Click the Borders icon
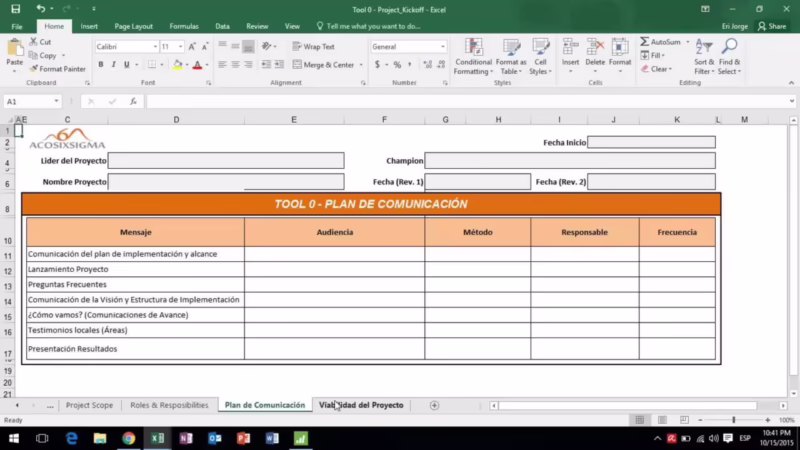Viewport: 800px width, 450px height. pyautogui.click(x=152, y=65)
